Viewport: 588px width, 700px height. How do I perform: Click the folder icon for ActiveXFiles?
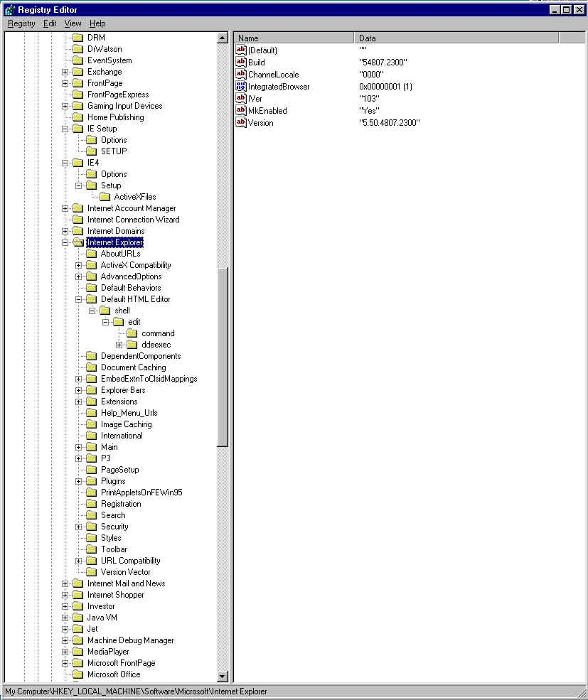105,197
